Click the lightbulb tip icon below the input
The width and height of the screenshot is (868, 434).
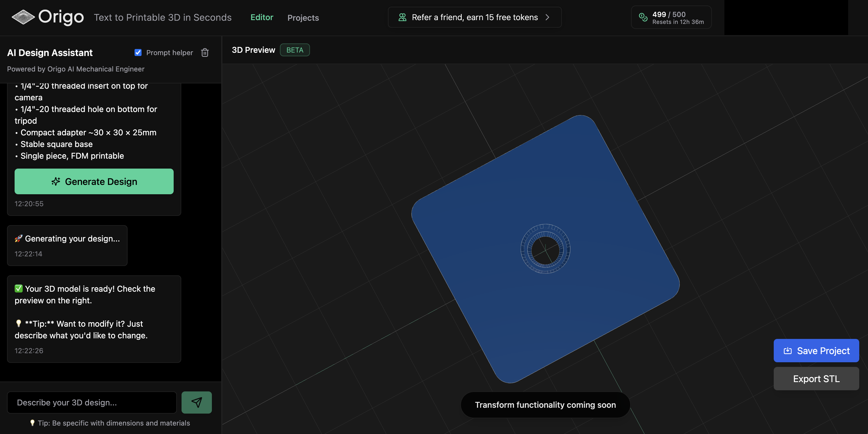click(x=33, y=423)
